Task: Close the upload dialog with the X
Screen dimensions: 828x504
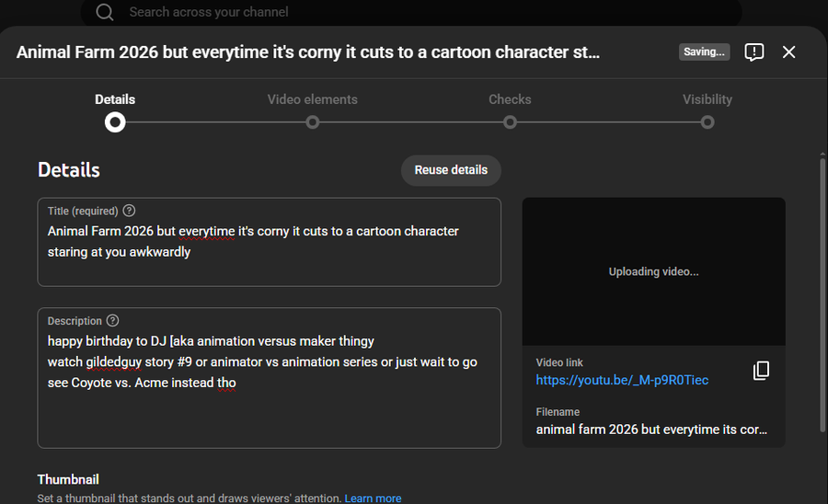Action: pos(788,52)
